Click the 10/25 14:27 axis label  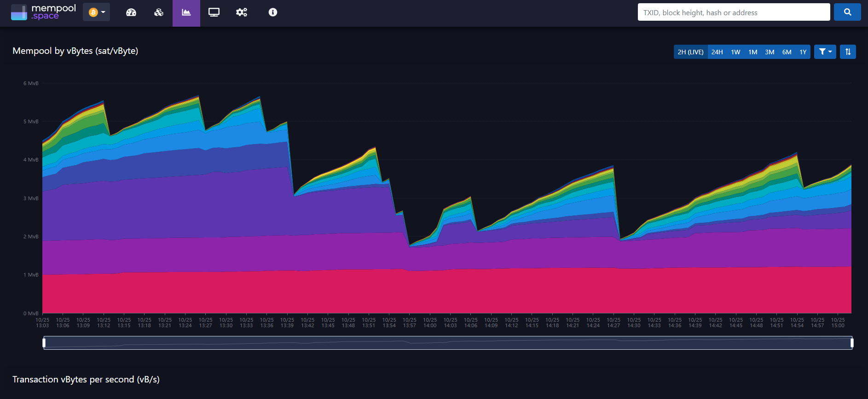[x=613, y=323]
